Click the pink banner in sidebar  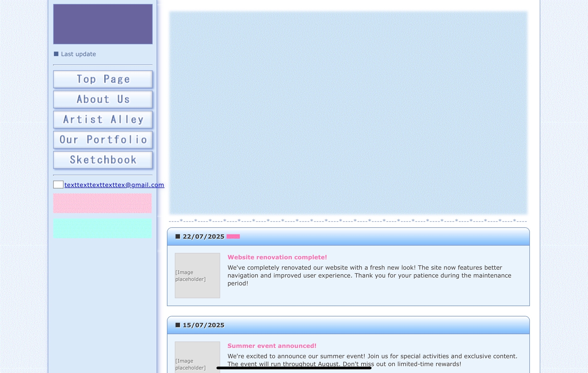point(102,203)
